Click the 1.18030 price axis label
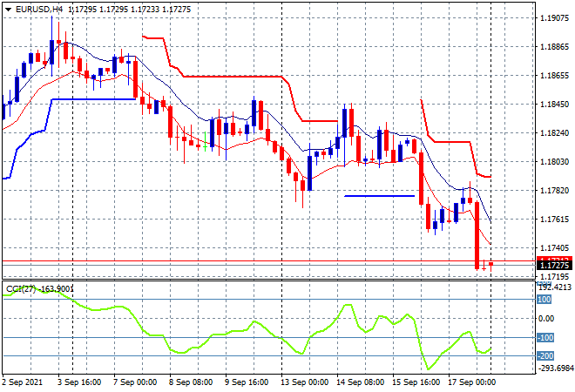Image resolution: width=575 pixels, height=392 pixels. (x=554, y=162)
